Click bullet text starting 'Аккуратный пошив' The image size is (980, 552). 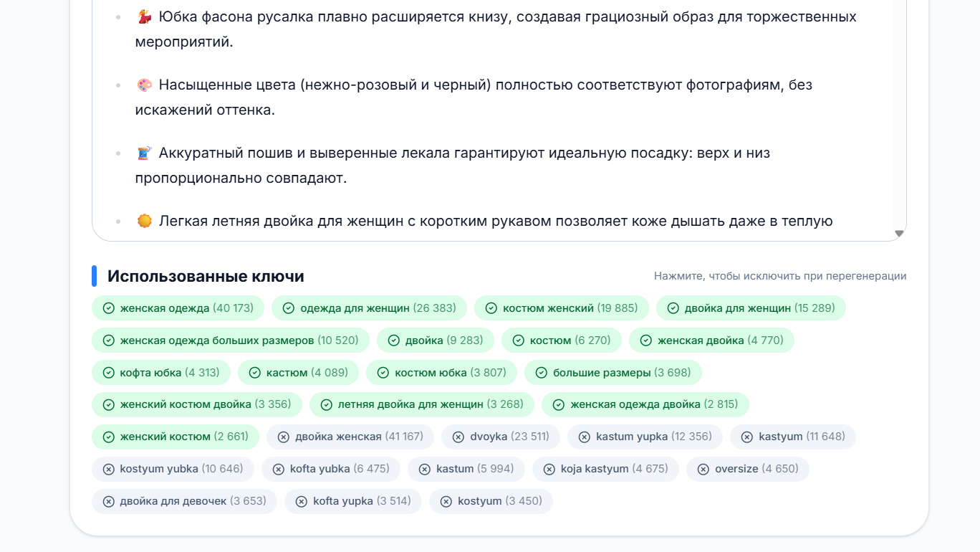point(453,166)
